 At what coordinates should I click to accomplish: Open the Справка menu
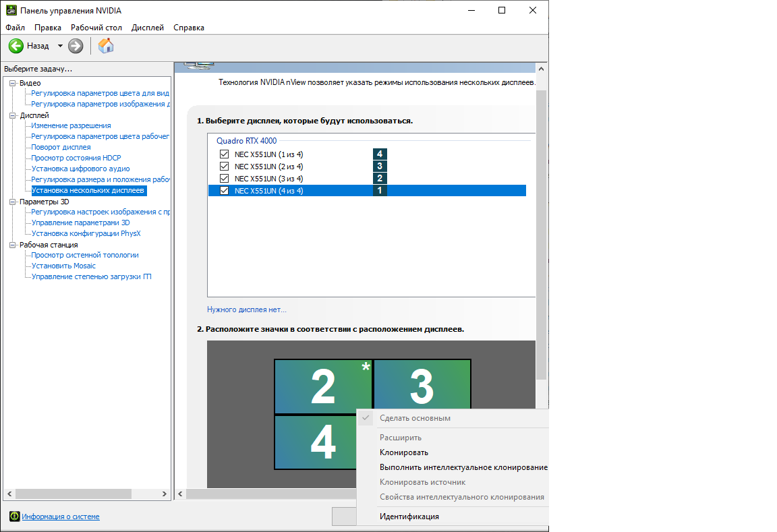point(189,28)
